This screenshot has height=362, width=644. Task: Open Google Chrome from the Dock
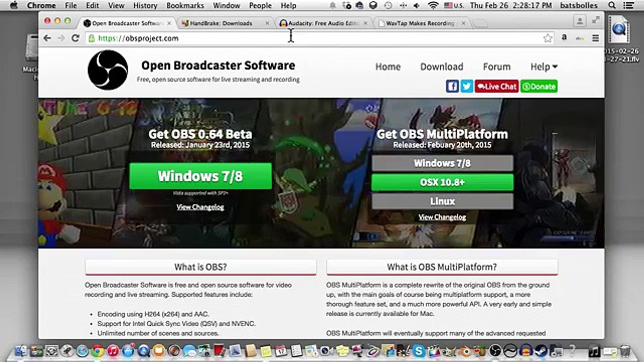click(98, 351)
